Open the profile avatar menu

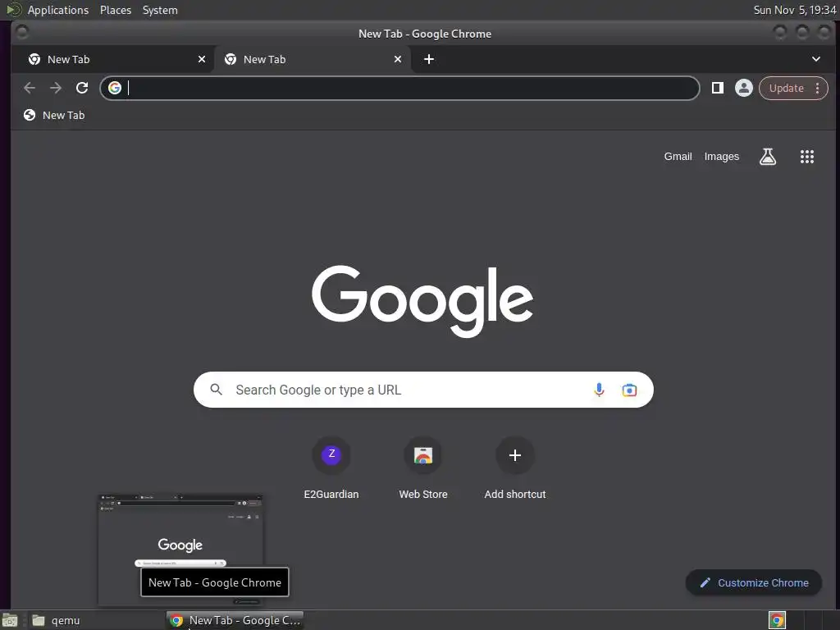pyautogui.click(x=743, y=88)
